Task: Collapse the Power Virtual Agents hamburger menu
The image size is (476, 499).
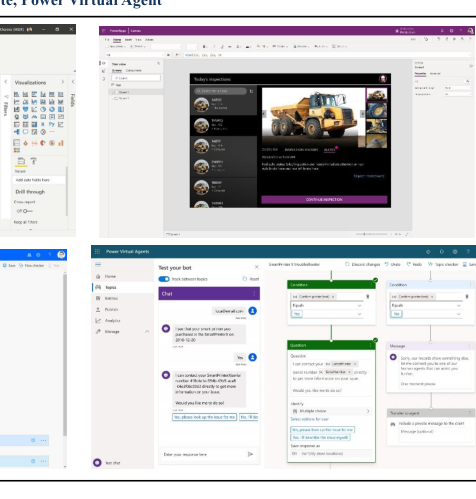Action: click(98, 265)
